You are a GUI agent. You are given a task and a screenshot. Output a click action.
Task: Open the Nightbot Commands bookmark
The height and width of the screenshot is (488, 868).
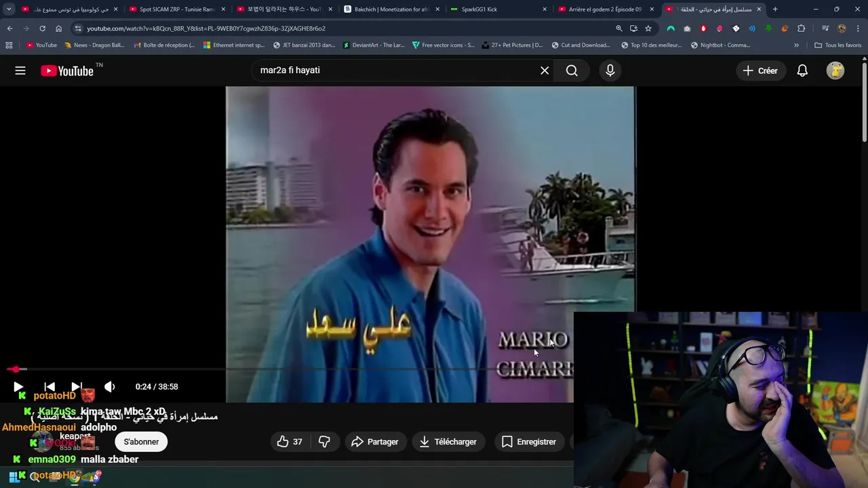coord(721,45)
